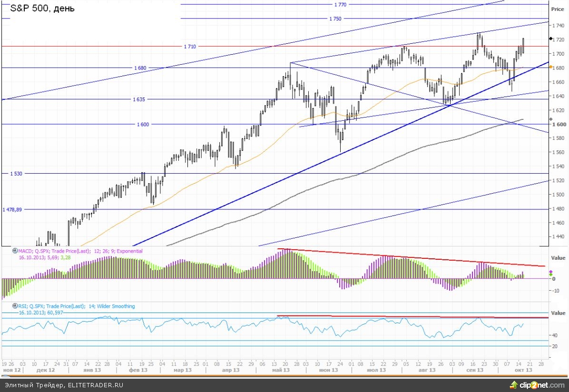569x392 pixels.
Task: Click the '1 770' level label
Action: pyautogui.click(x=340, y=5)
